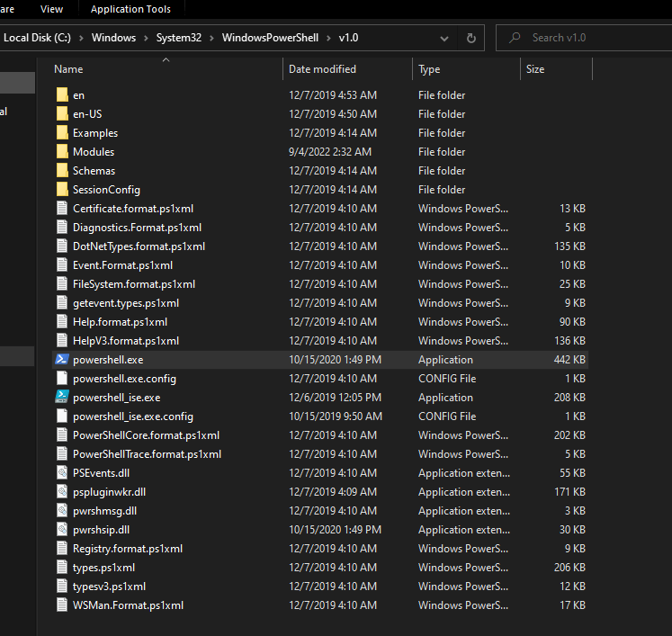Click the 9/4/2022 2:32 AM date cell

330,152
